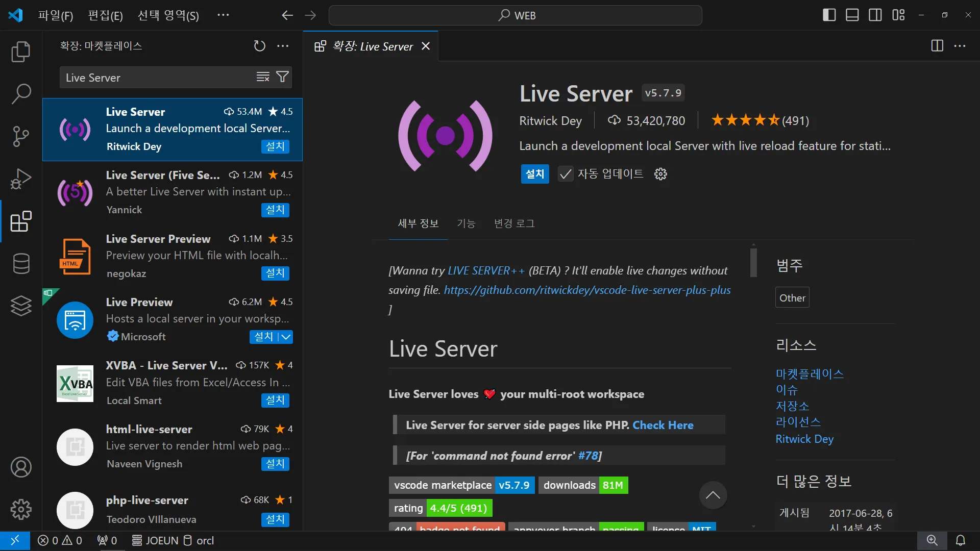This screenshot has width=980, height=551.
Task: Toggle primary side bar visibility
Action: pyautogui.click(x=829, y=15)
